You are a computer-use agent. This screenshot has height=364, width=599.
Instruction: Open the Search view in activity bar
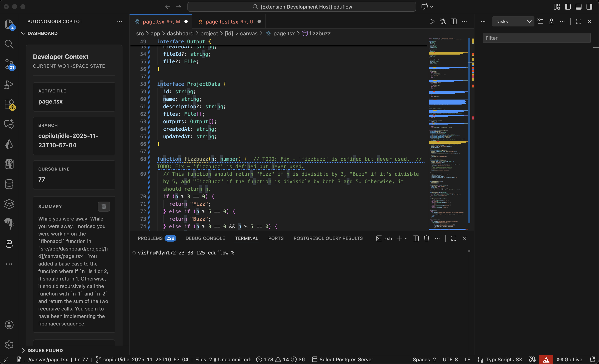tap(9, 44)
